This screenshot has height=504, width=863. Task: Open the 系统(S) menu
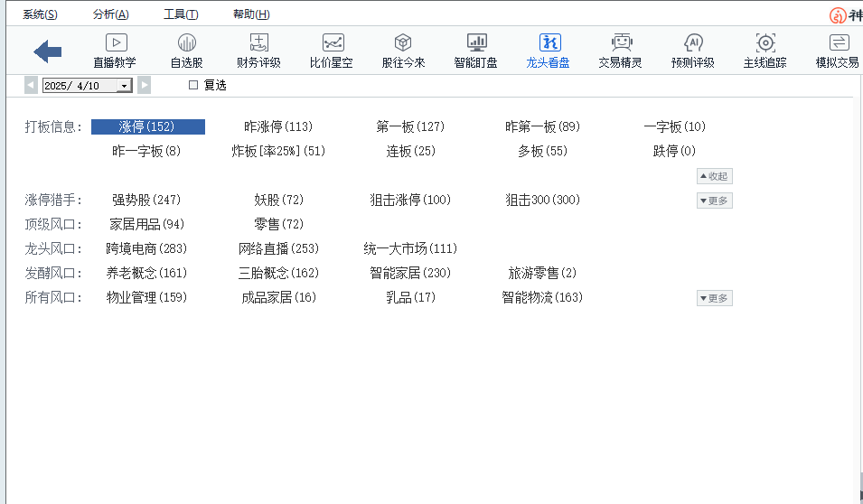coord(40,14)
